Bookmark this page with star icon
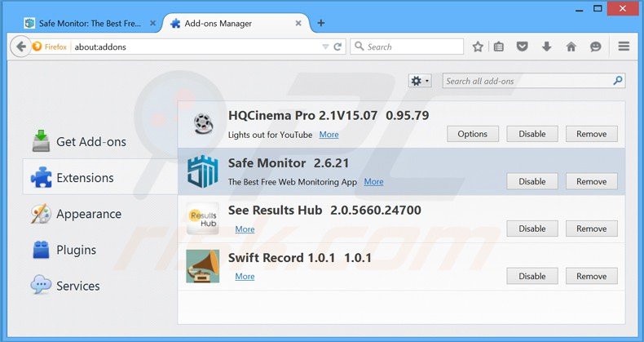Screen dimensions: 644x342 click(x=478, y=47)
